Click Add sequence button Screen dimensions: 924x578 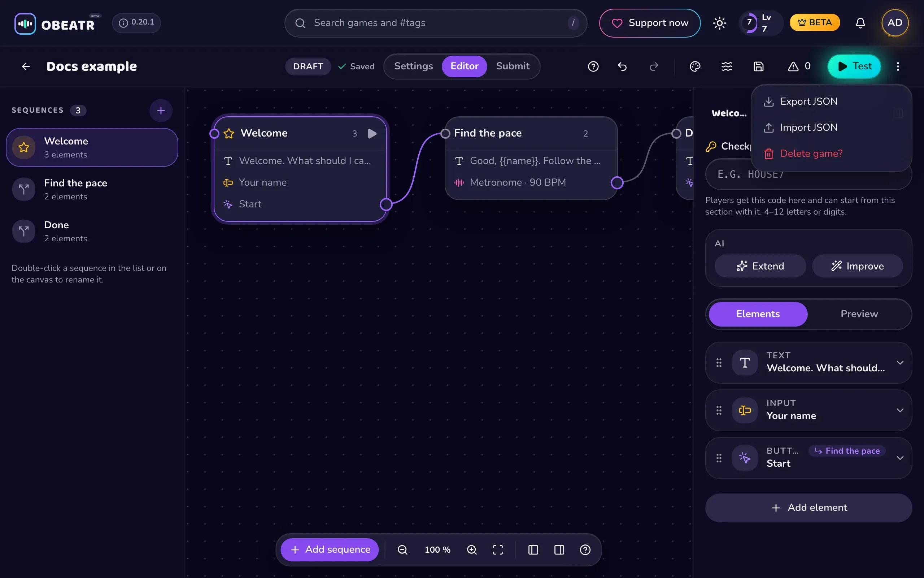pyautogui.click(x=330, y=550)
